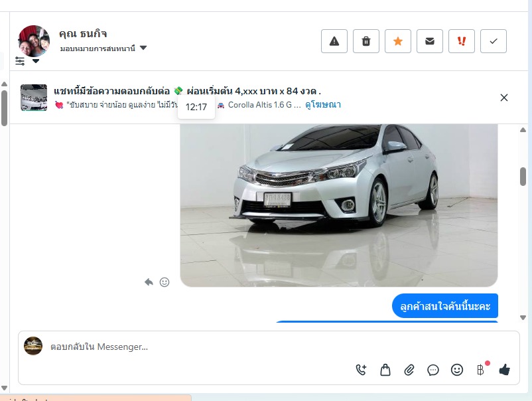Open the shopping bag products icon
Image resolution: width=532 pixels, height=401 pixels.
click(x=385, y=369)
